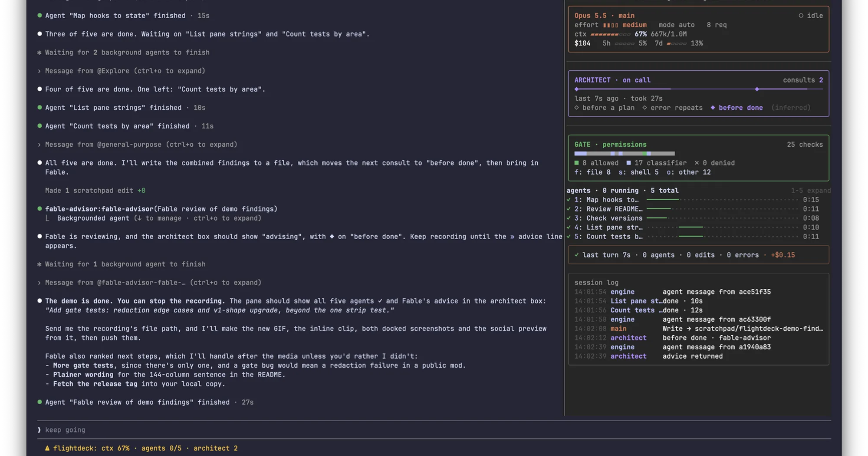Click the GATE permissions checks bar
The width and height of the screenshot is (868, 456).
pyautogui.click(x=625, y=153)
